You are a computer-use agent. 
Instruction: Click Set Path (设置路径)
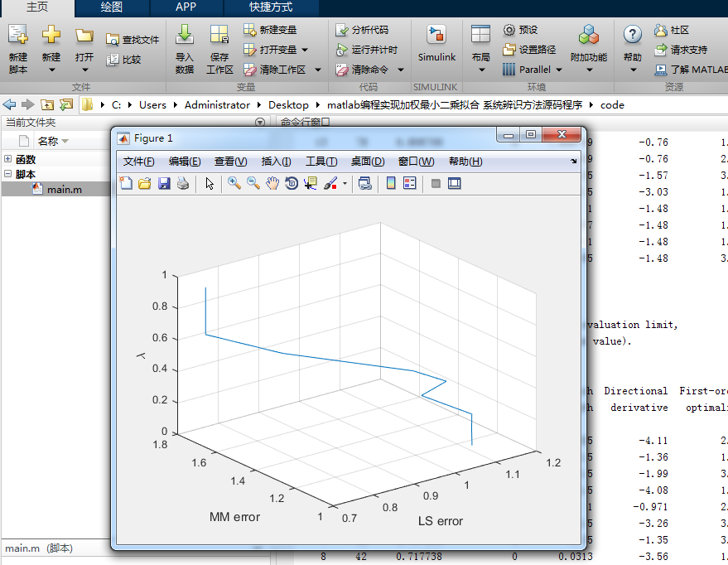click(x=529, y=50)
